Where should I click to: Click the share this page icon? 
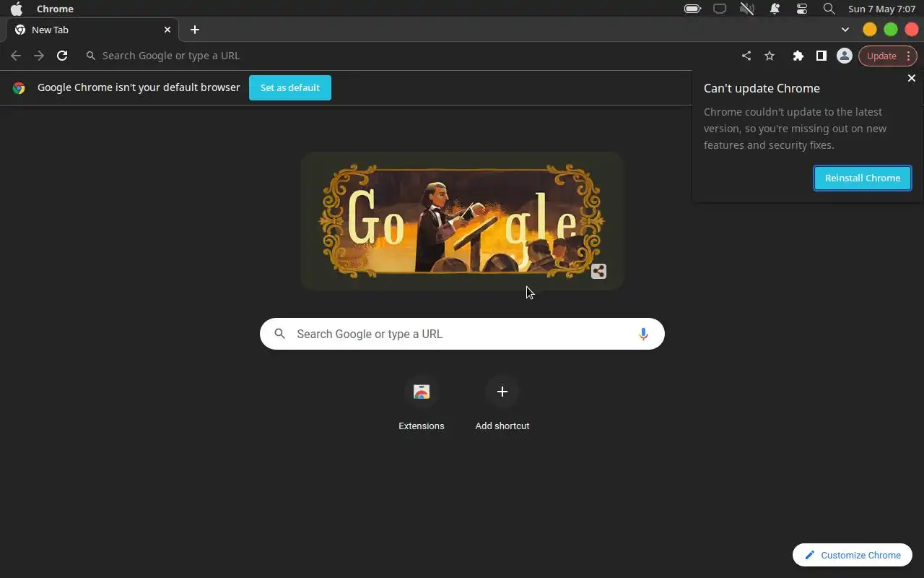click(x=746, y=56)
